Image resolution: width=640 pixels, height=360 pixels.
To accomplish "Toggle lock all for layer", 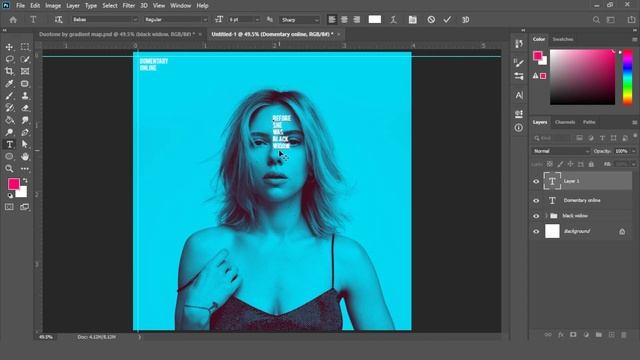I will [591, 164].
